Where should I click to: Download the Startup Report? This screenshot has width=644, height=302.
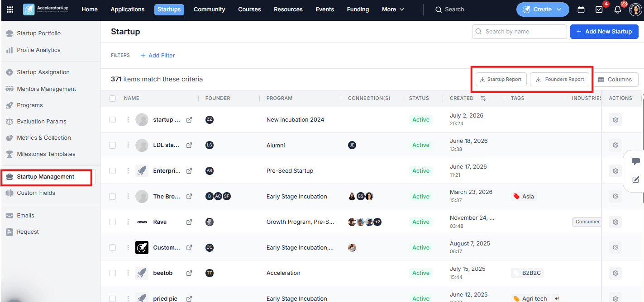pyautogui.click(x=501, y=80)
